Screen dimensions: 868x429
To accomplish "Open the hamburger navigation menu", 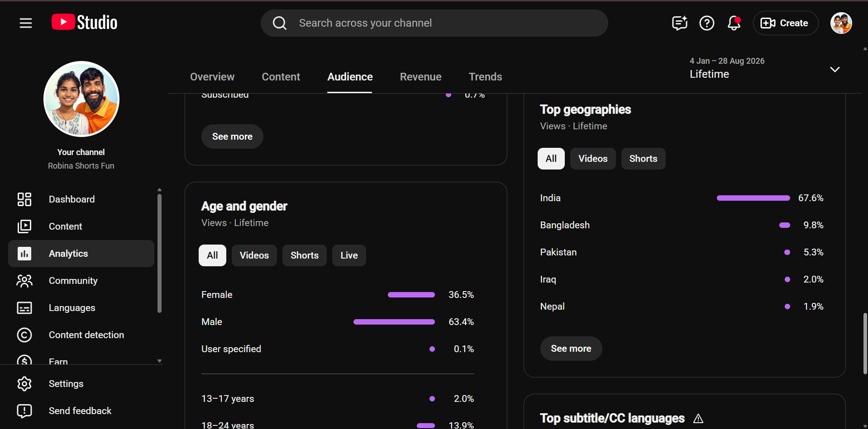I will [x=26, y=23].
